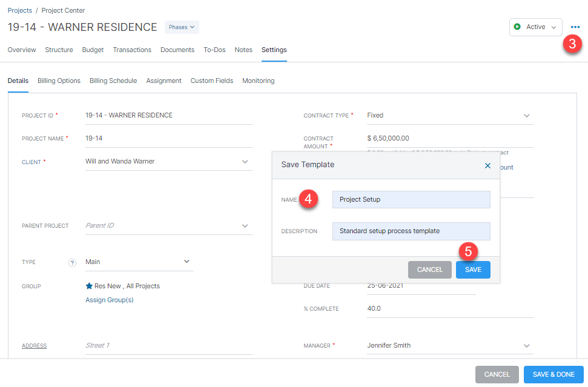Screen dimensions: 588x387
Task: Click the Assign Group(s) link
Action: 110,300
